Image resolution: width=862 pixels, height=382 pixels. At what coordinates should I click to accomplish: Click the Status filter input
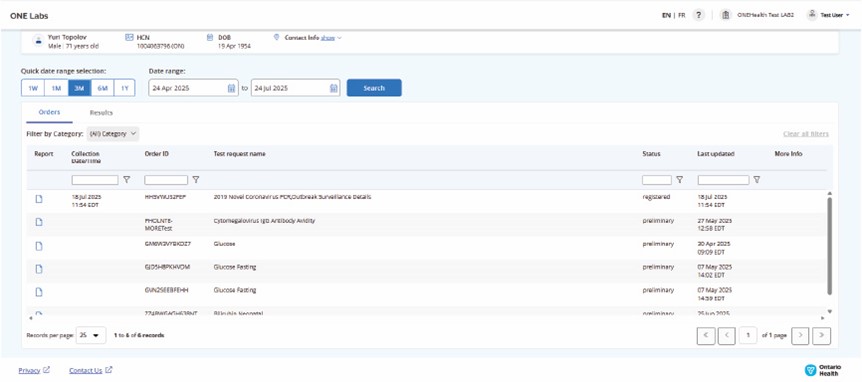[x=657, y=180]
